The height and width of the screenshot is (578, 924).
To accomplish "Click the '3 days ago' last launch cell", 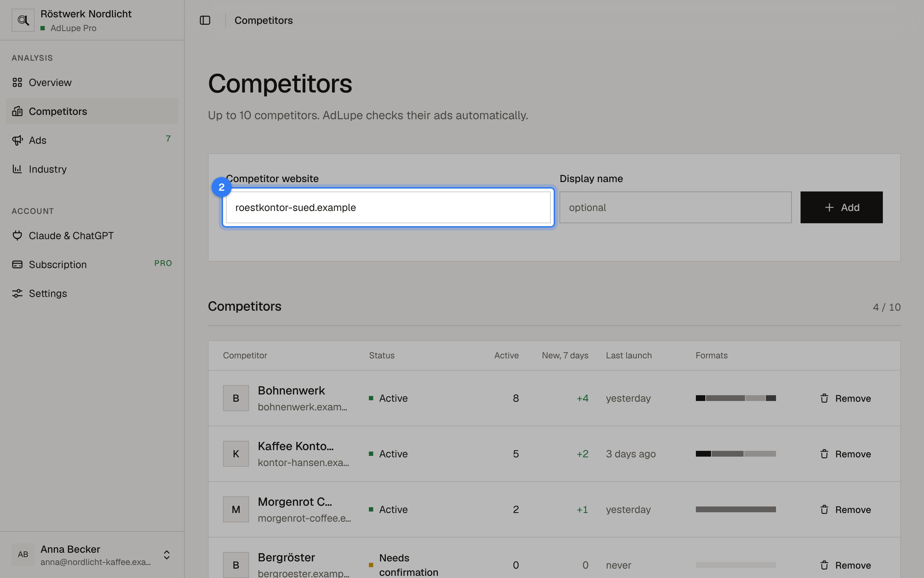I will tap(631, 454).
